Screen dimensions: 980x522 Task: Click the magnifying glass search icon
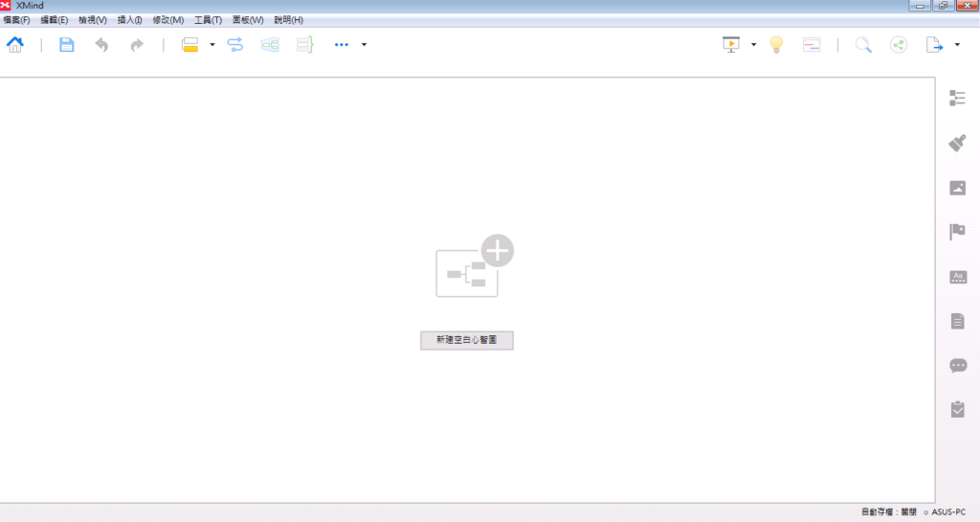click(x=863, y=44)
